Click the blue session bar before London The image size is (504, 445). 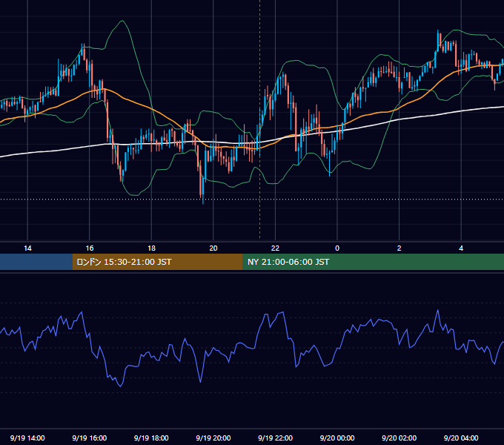[36, 262]
